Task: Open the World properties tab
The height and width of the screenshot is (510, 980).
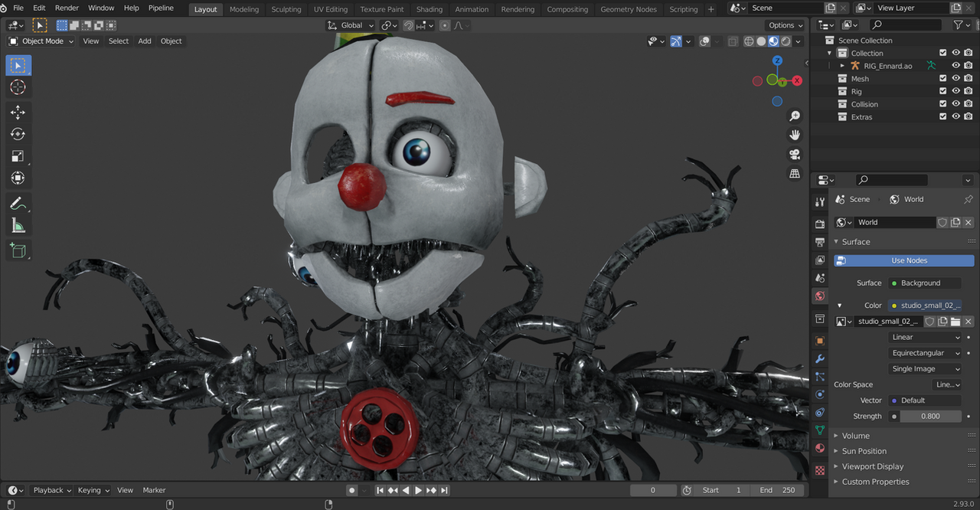Action: point(820,296)
